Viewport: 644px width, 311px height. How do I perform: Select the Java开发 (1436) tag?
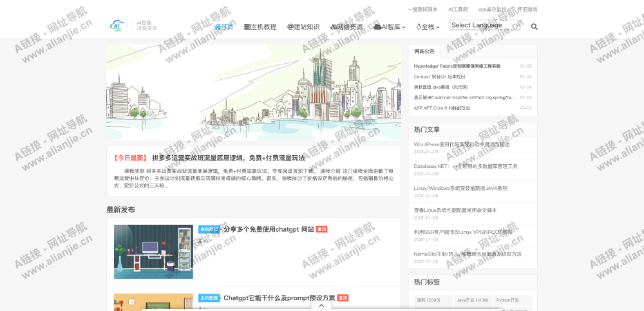pos(472,300)
